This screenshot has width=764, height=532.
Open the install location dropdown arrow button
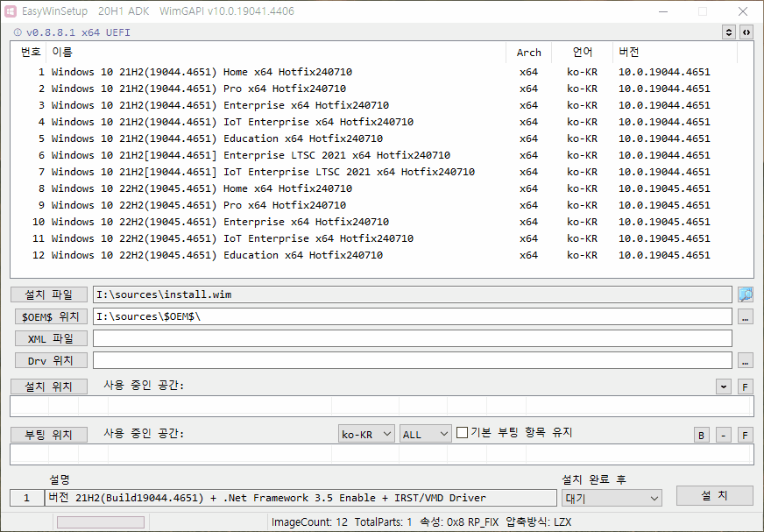[x=724, y=387]
